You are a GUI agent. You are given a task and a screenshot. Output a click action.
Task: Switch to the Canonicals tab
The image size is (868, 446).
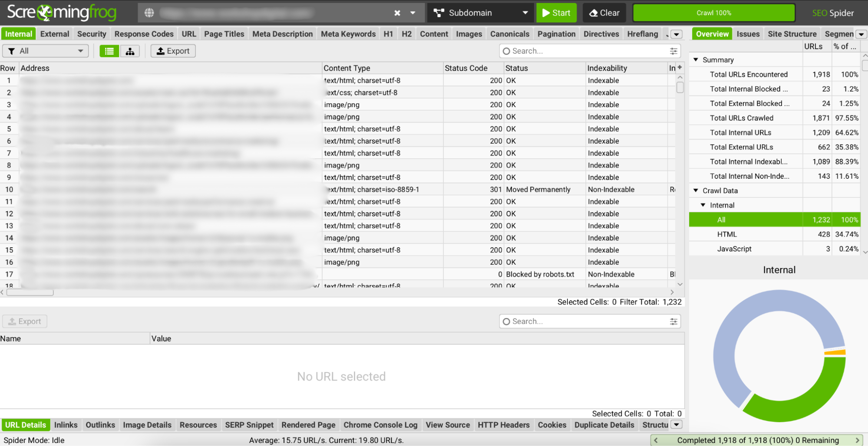[x=509, y=34]
